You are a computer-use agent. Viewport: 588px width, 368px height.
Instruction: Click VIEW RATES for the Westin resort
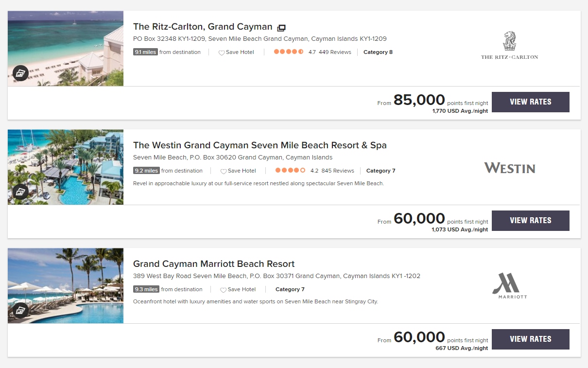[x=530, y=221]
